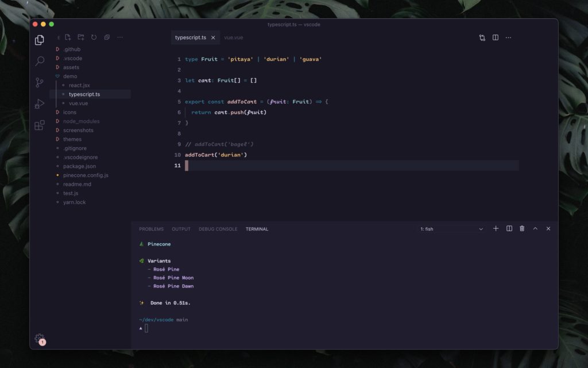Open package.json from the explorer
The width and height of the screenshot is (588, 368).
tap(79, 166)
